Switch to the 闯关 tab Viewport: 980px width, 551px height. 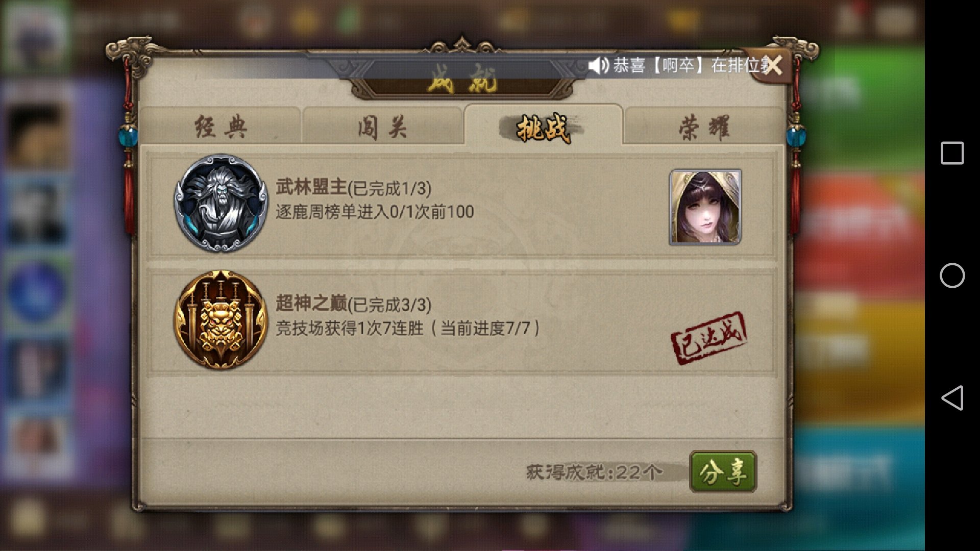(382, 126)
